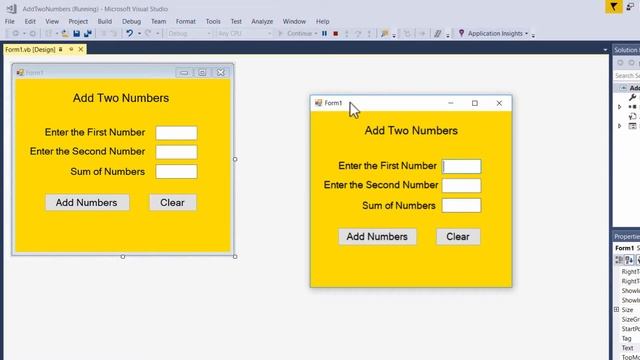Select Clear button in designer form
Image resolution: width=640 pixels, height=360 pixels.
(x=173, y=202)
